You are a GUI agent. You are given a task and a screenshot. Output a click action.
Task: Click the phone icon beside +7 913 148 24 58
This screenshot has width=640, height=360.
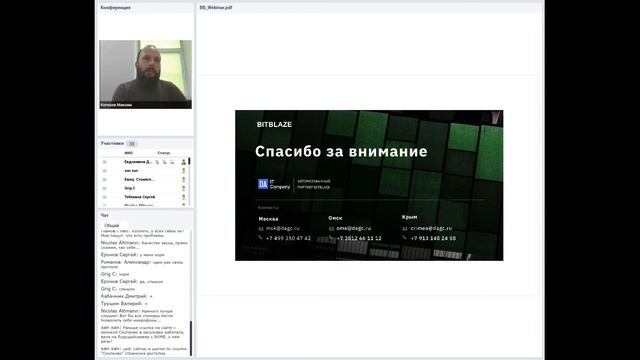(x=404, y=238)
